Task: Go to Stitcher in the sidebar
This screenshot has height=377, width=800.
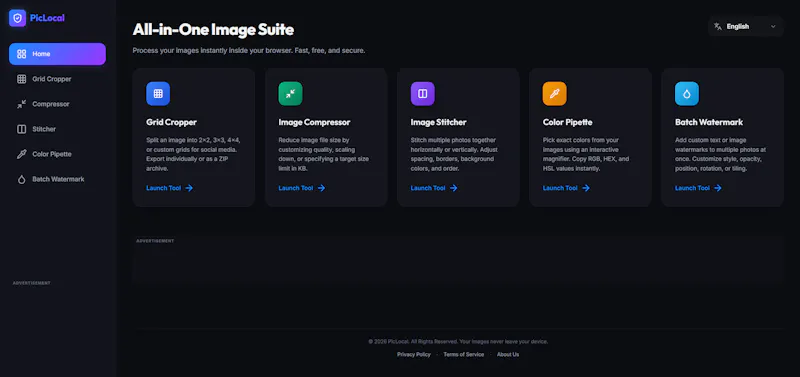Action: click(x=57, y=129)
